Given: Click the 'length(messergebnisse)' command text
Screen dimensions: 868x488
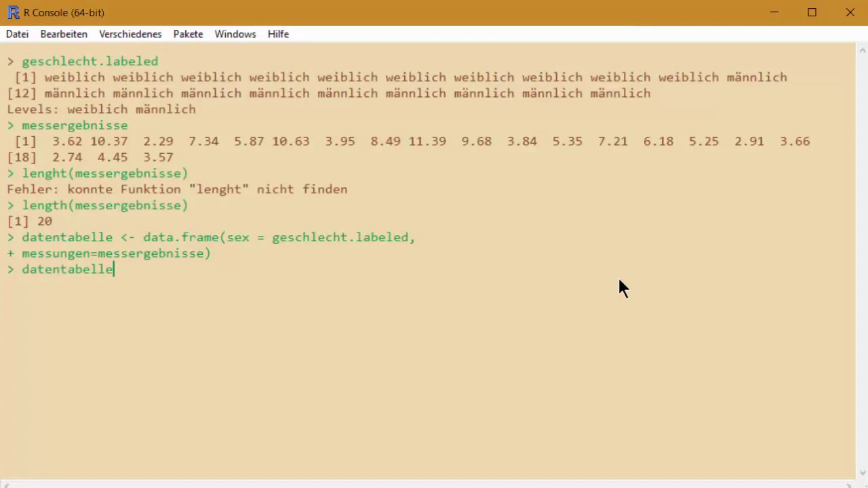Looking at the screenshot, I should [105, 205].
